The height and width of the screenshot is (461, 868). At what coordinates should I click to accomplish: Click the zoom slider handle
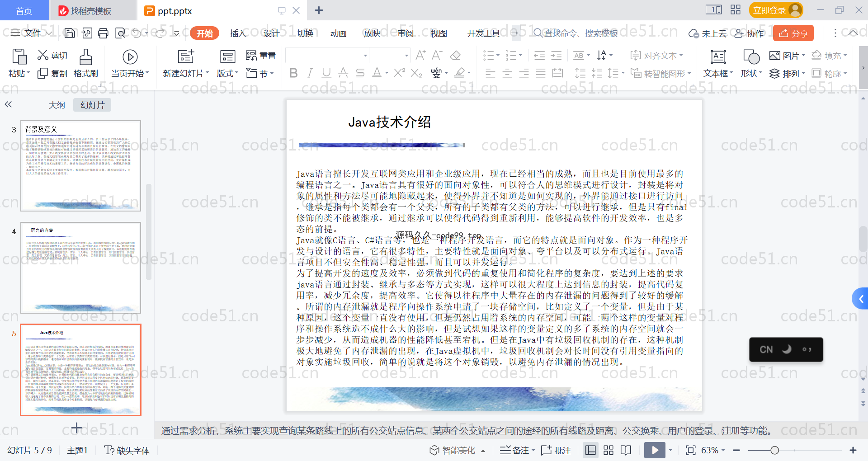pos(774,450)
